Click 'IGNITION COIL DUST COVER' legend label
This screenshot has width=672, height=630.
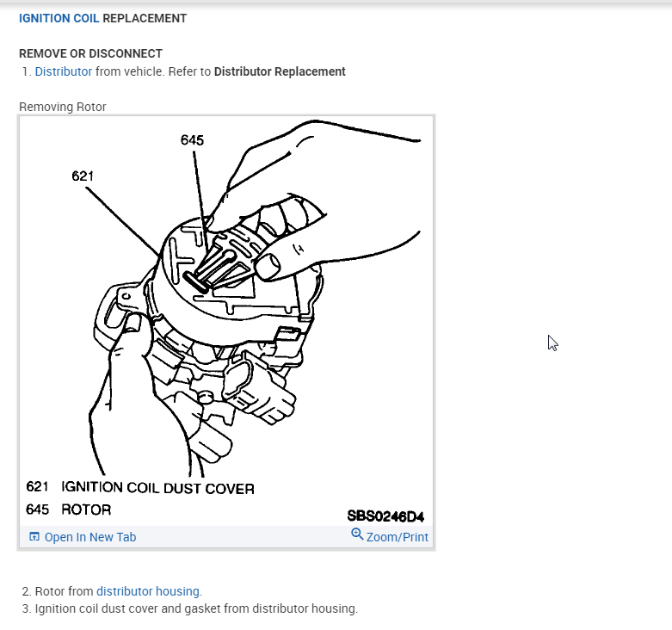[157, 488]
